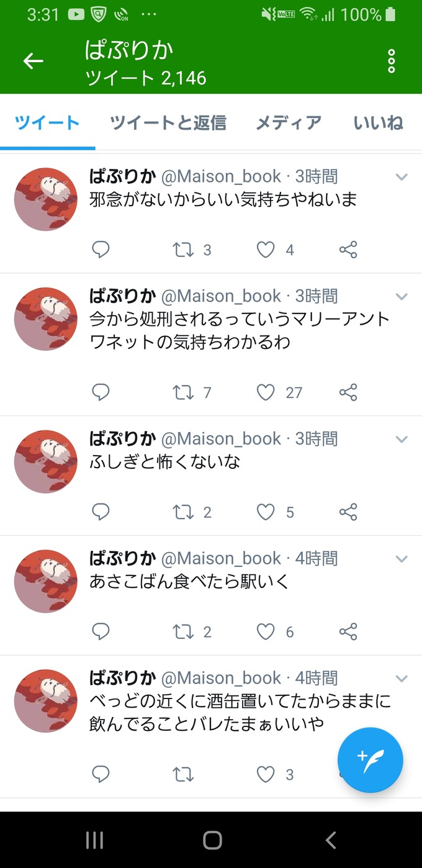
Task: Expand options chevron on 邪念がない tweet
Action: [402, 177]
